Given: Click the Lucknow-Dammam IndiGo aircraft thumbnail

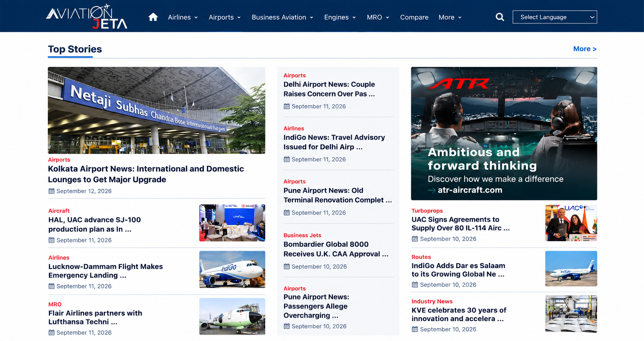Looking at the screenshot, I should (232, 269).
